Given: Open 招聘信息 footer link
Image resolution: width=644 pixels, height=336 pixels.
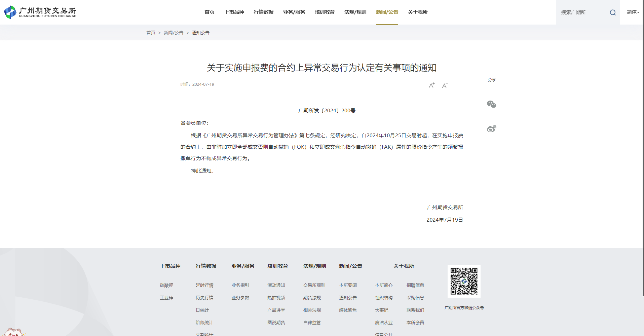Looking at the screenshot, I should tap(415, 285).
